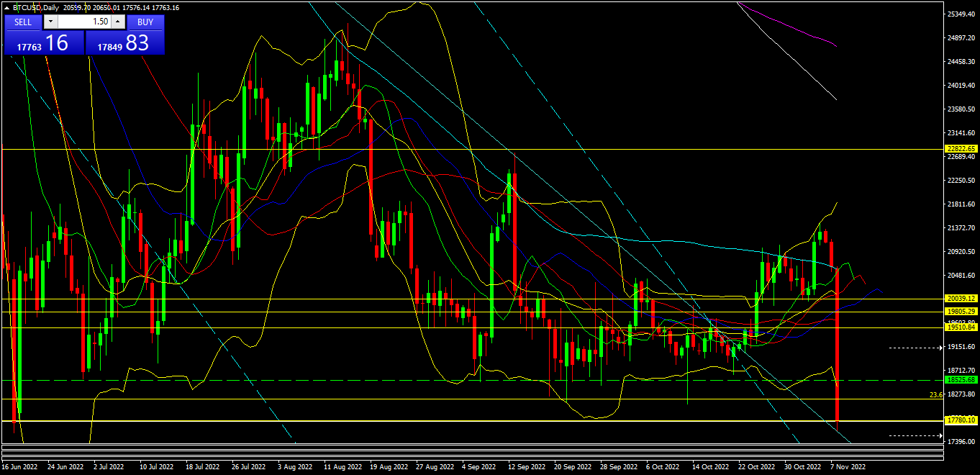Select the 20039.12 horizontal line label
The width and height of the screenshot is (980, 475).
(x=961, y=299)
